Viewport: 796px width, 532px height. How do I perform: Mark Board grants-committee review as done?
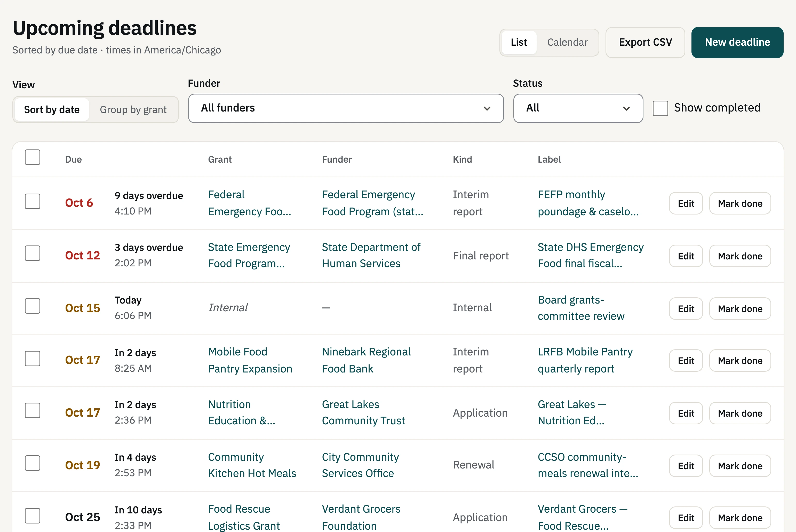pos(740,308)
